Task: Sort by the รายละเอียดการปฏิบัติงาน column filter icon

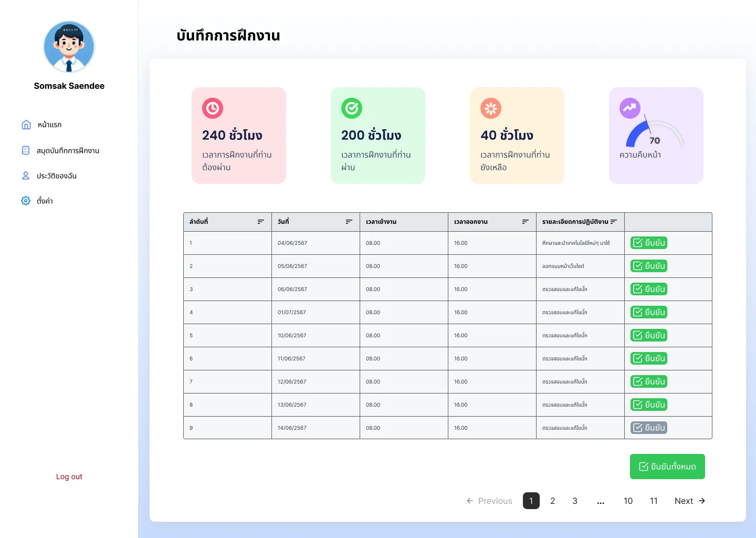Action: pos(614,222)
